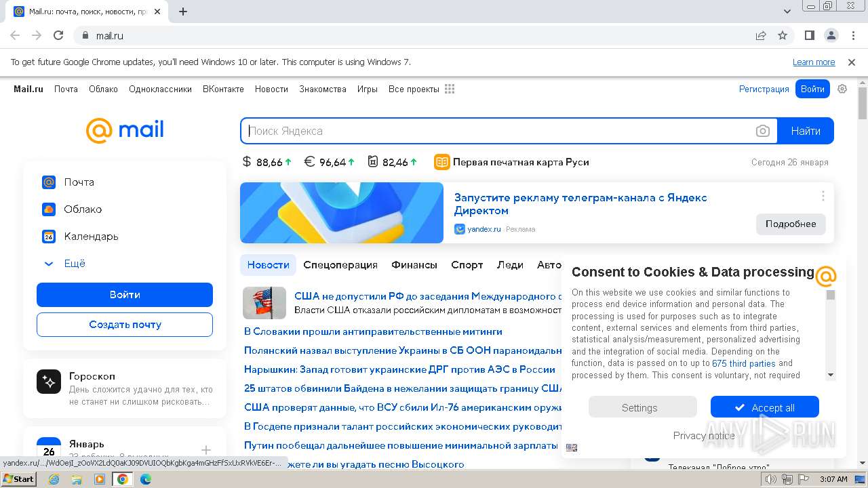This screenshot has height=488, width=868.
Task: Bookmark this page with star icon
Action: [x=783, y=35]
